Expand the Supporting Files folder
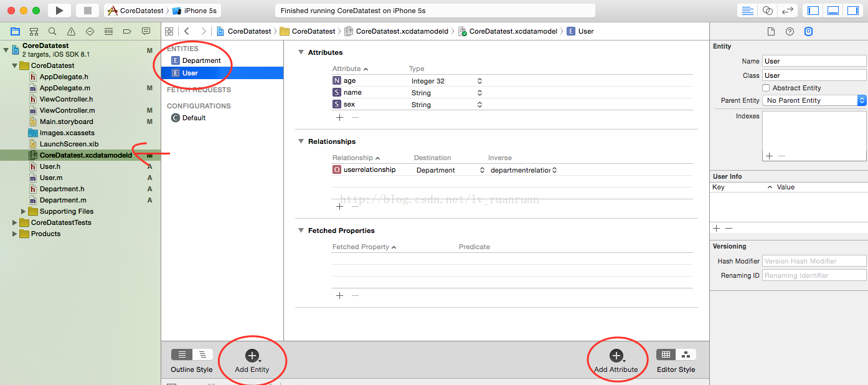 pyautogui.click(x=24, y=211)
